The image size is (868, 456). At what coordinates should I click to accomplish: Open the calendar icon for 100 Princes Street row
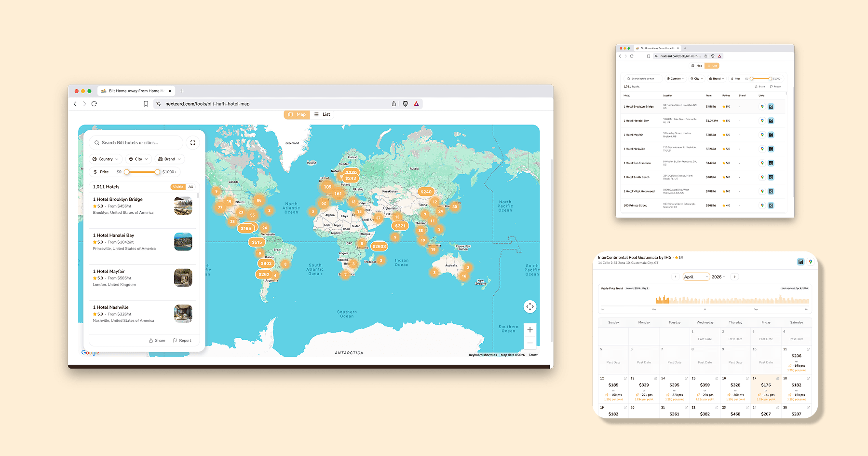pyautogui.click(x=771, y=206)
